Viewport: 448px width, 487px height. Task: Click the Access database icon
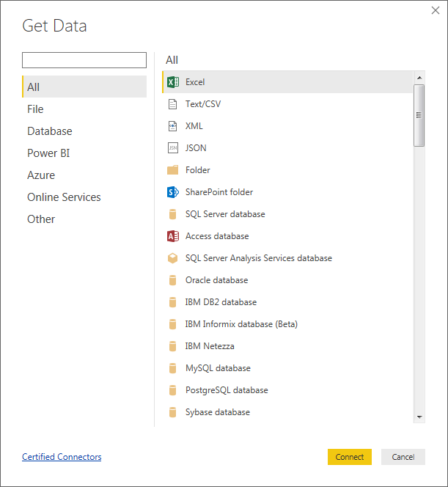coord(173,236)
